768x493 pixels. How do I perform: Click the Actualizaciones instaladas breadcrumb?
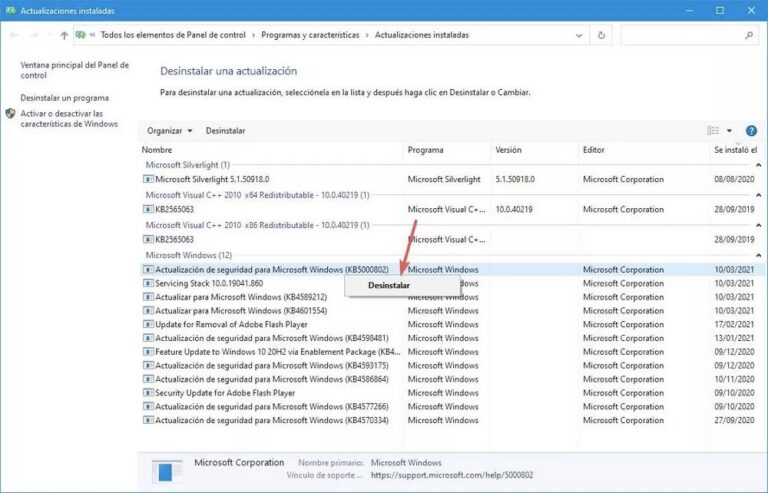click(x=422, y=35)
